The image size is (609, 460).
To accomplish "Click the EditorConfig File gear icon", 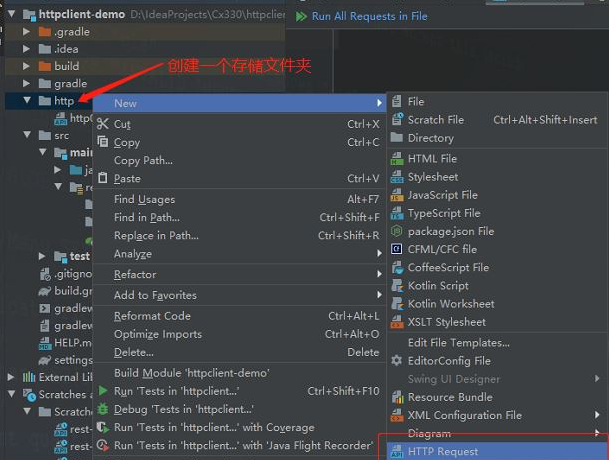I will coord(397,361).
